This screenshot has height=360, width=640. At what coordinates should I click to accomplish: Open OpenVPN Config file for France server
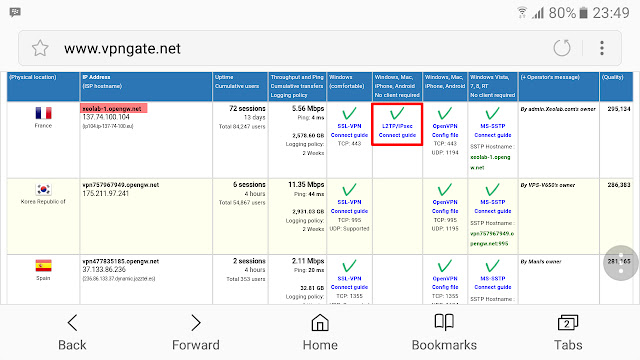pyautogui.click(x=445, y=131)
